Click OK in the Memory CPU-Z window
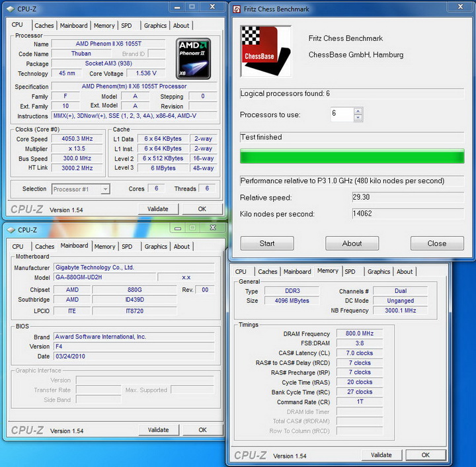 [x=426, y=455]
